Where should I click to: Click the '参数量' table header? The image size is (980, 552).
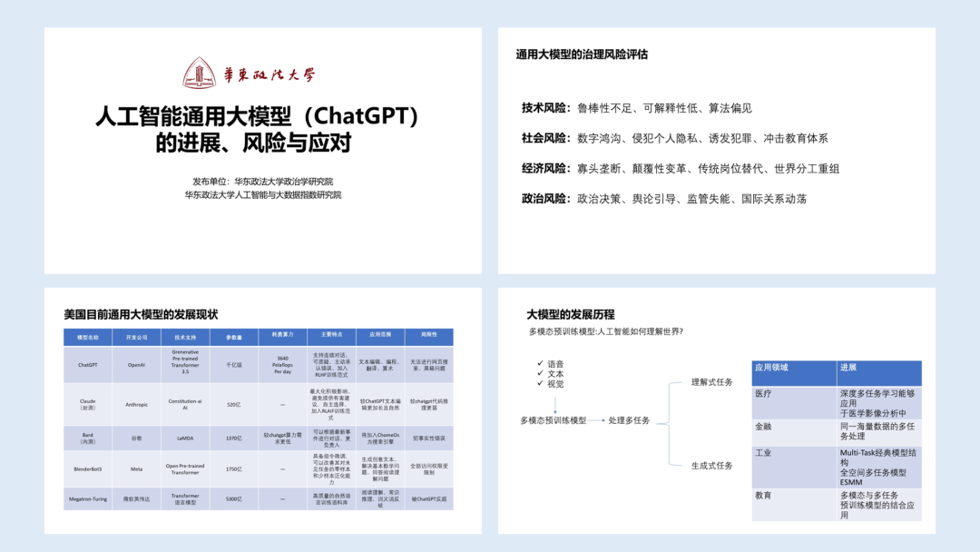(x=234, y=338)
